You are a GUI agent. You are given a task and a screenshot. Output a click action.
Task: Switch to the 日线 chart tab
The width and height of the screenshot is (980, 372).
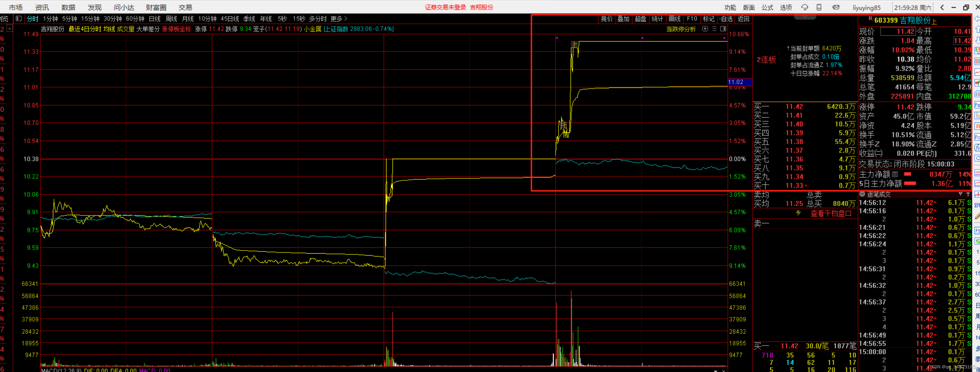(154, 19)
